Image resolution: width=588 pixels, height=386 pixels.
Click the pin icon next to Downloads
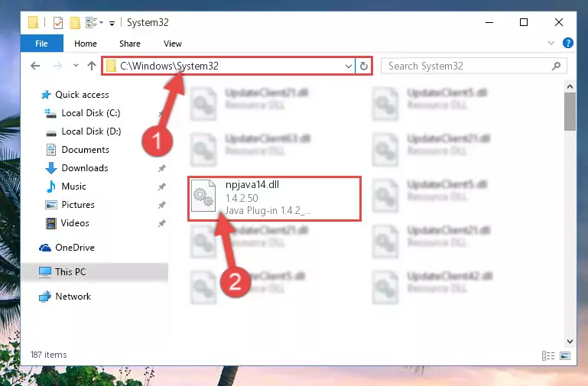[161, 168]
